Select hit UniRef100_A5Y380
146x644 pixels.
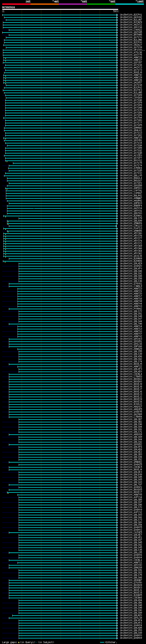click(131, 233)
